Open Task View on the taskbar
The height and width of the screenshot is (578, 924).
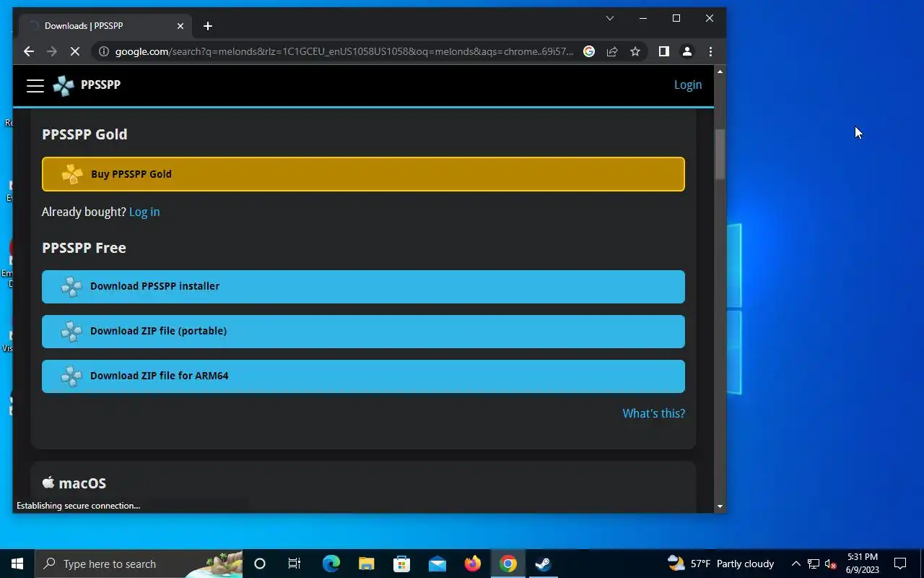click(295, 564)
